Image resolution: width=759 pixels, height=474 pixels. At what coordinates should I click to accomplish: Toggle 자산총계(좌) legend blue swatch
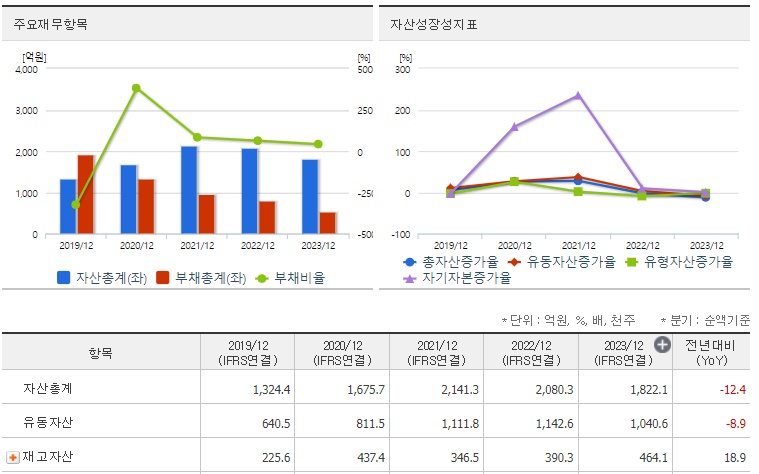click(63, 277)
